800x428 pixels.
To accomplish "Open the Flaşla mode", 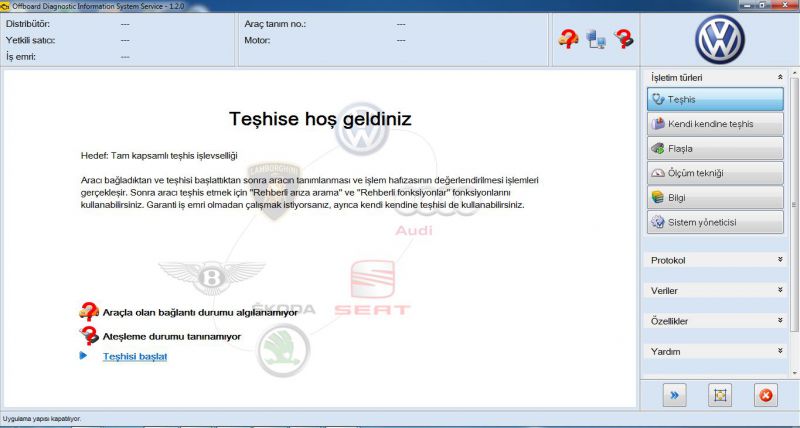I will tap(715, 148).
